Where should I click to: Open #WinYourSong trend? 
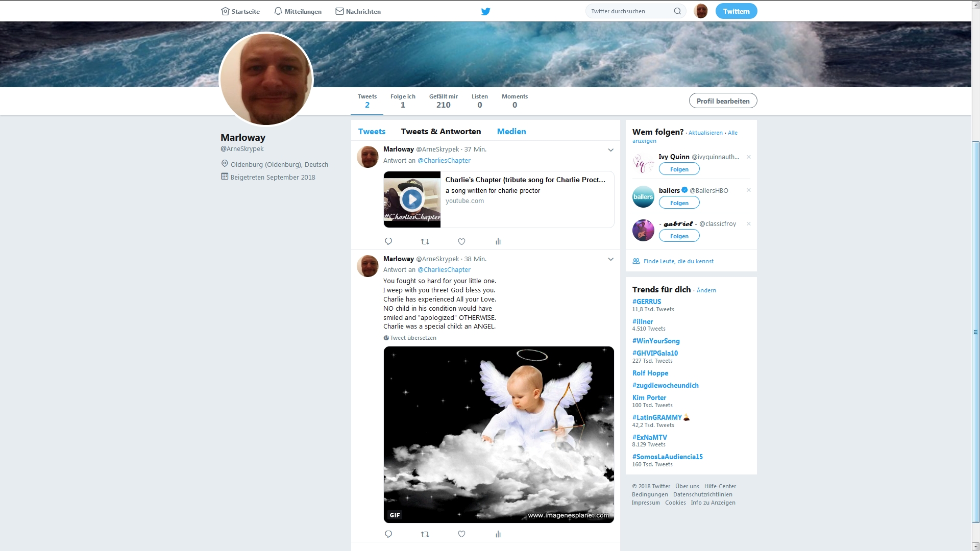(x=656, y=341)
